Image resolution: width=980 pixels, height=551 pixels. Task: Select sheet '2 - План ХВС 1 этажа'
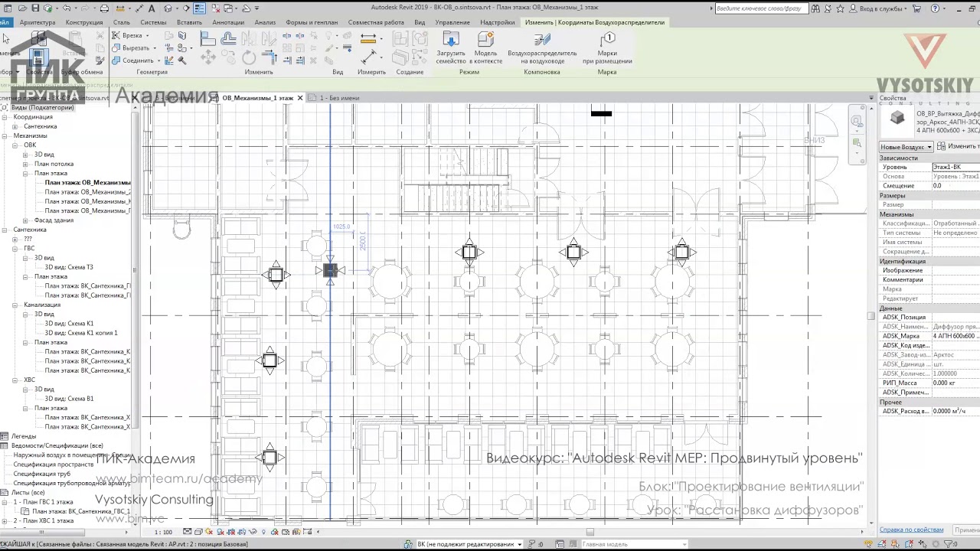click(x=44, y=521)
